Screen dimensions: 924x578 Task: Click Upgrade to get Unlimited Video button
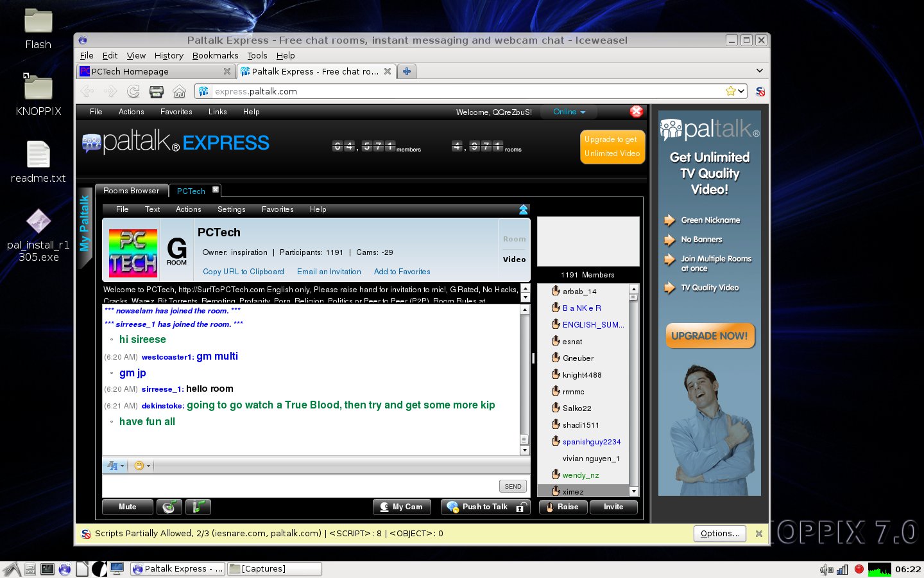(612, 146)
